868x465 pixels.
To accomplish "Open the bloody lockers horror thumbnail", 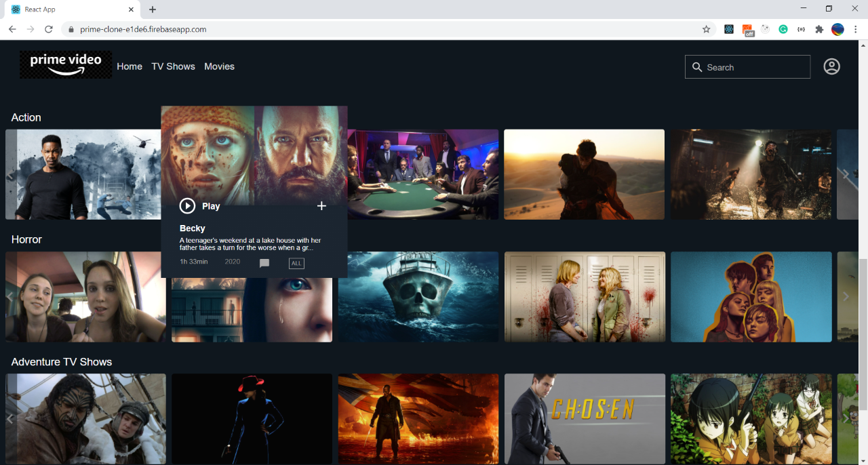I will click(585, 297).
